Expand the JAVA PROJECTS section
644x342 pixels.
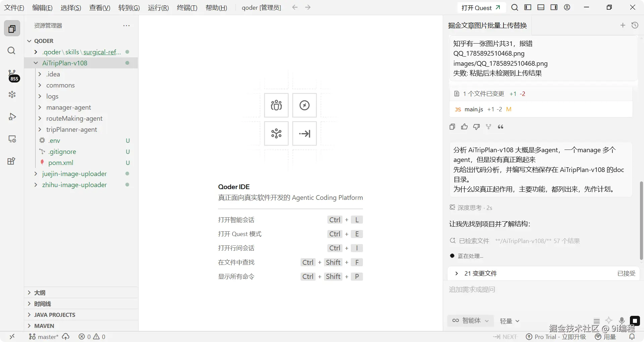tap(81, 315)
